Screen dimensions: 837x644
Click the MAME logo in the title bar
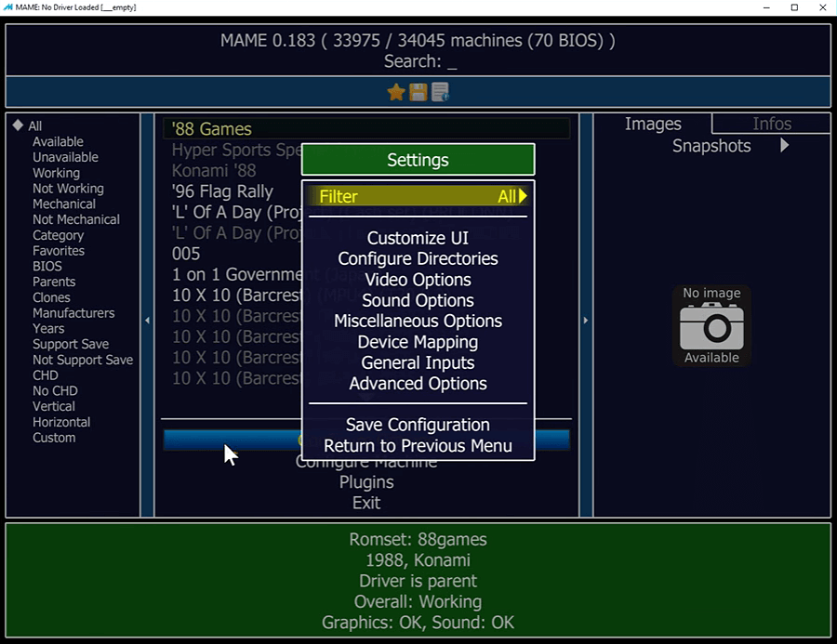(x=8, y=7)
